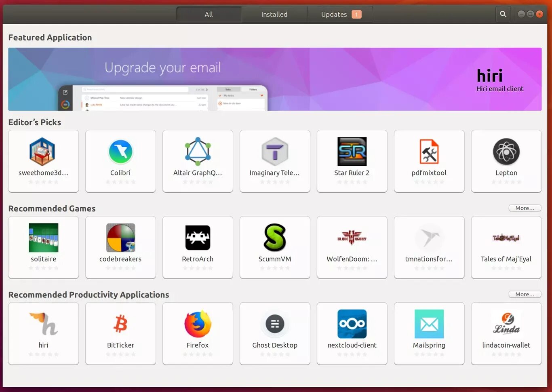
Task: Click the 'Ghost Desktop' label
Action: pyautogui.click(x=275, y=345)
